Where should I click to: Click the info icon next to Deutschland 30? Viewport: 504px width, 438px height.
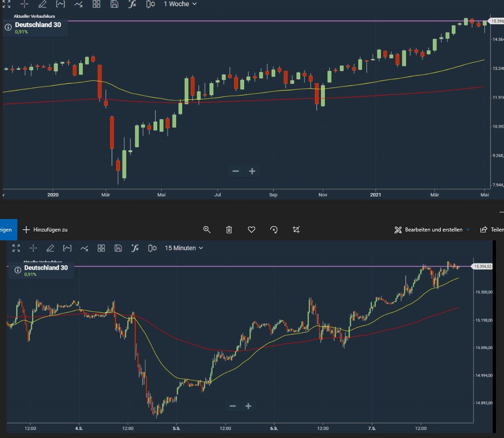click(7, 27)
